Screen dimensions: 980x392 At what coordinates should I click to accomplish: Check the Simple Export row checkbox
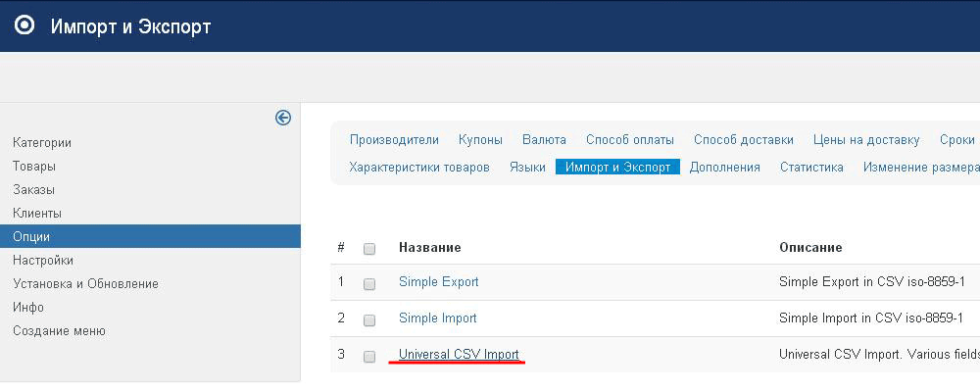(x=369, y=283)
